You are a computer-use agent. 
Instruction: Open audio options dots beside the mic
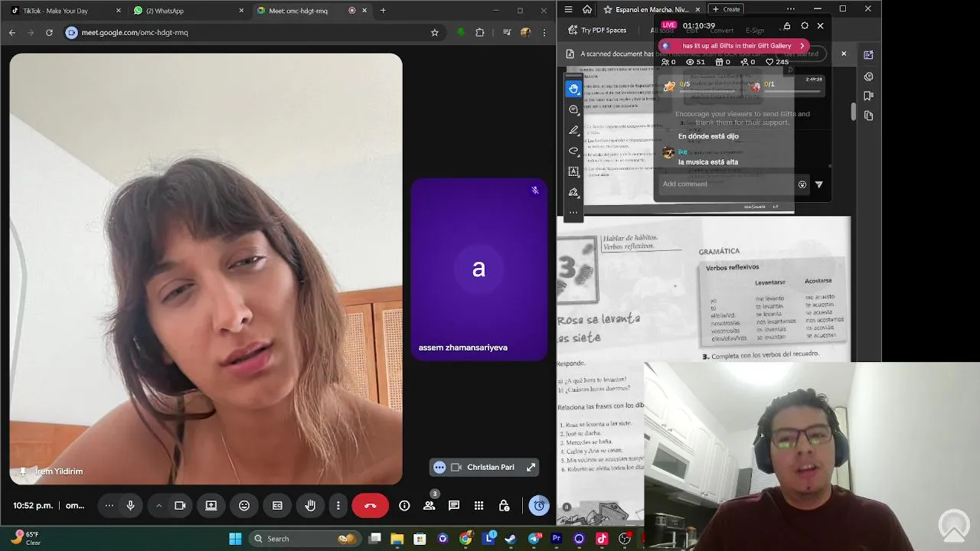(x=109, y=506)
